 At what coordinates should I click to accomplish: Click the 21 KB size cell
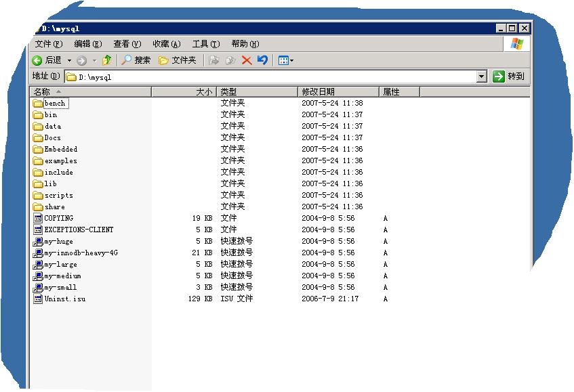(x=202, y=253)
